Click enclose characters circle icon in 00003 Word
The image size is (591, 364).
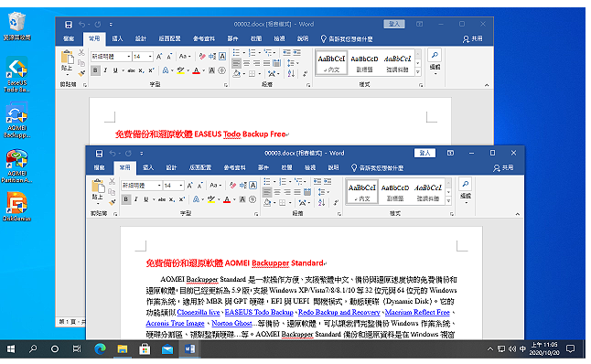coord(253,199)
